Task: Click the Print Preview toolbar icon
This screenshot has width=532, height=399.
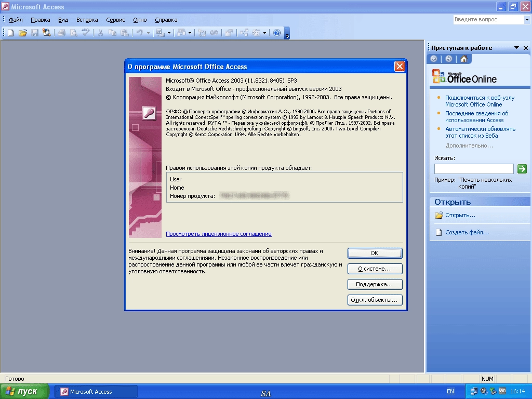Action: 73,33
